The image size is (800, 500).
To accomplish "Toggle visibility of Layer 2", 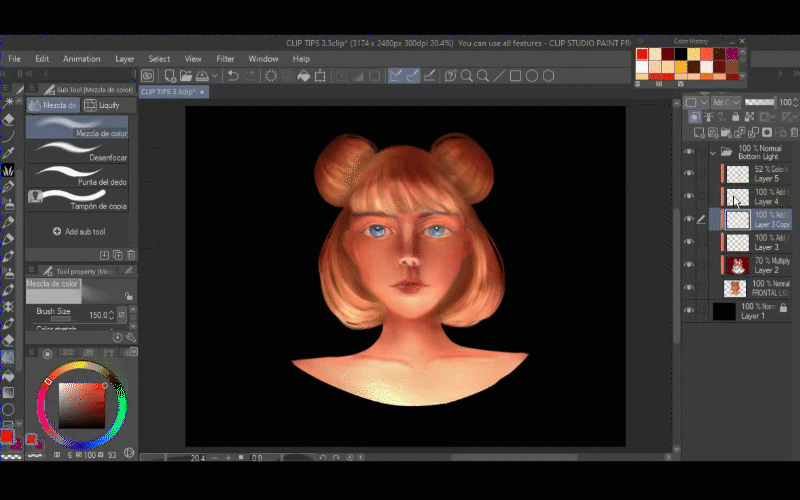I will click(688, 265).
